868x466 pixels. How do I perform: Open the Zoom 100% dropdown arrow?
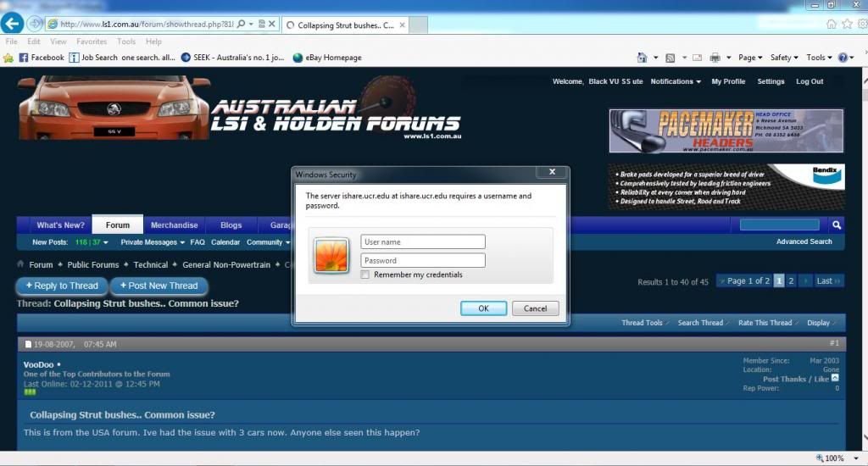pyautogui.click(x=856, y=458)
